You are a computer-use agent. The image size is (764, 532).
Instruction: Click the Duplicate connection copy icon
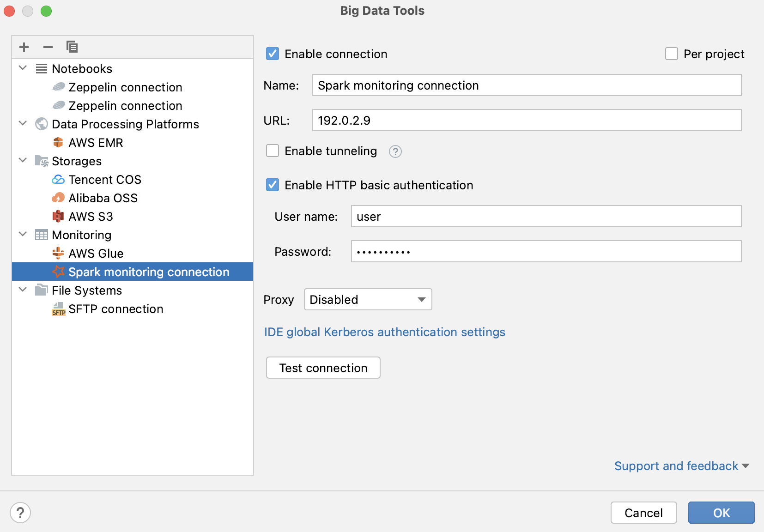tap(72, 47)
